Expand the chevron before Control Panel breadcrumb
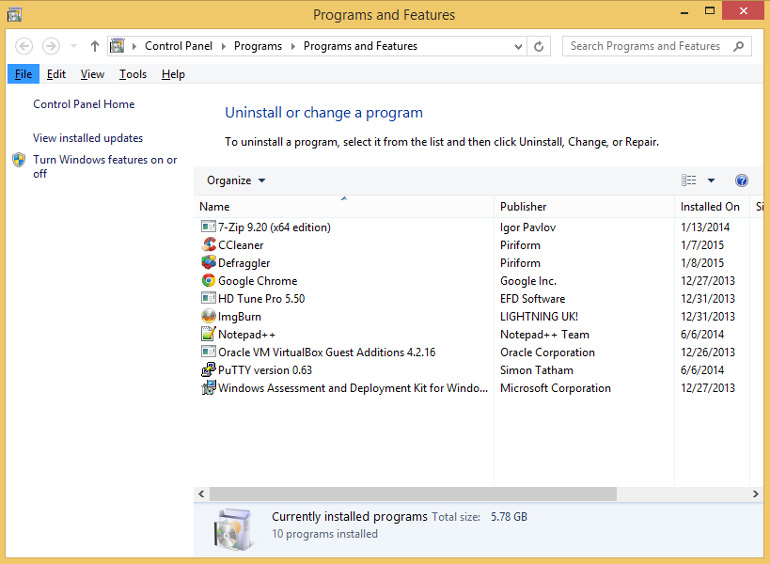Screen dimensions: 770x564 tap(134, 46)
